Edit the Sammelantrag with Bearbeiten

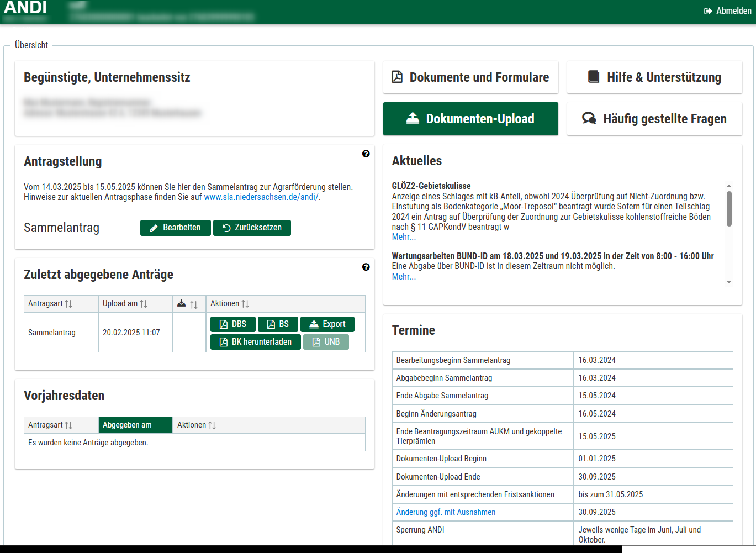pyautogui.click(x=175, y=228)
